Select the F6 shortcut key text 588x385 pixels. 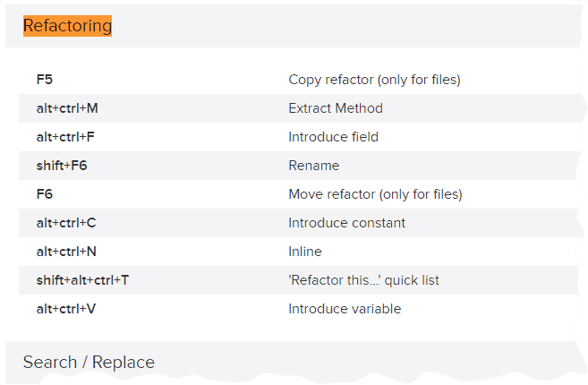click(45, 194)
